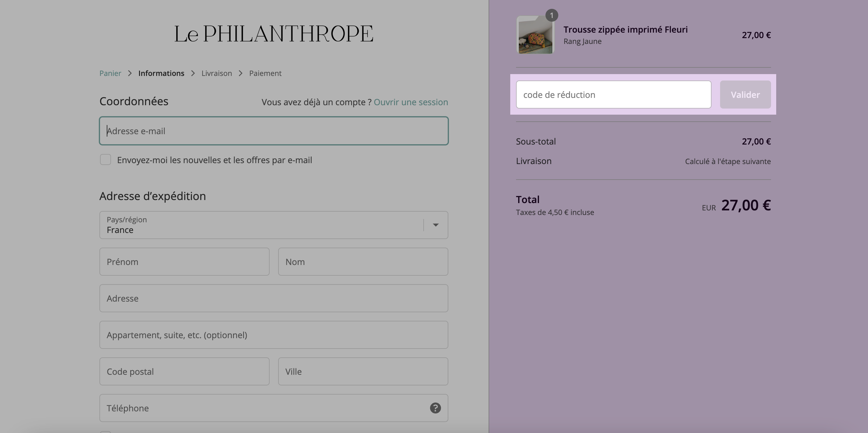This screenshot has height=433, width=868.
Task: Select the Informations breadcrumb step
Action: click(161, 73)
